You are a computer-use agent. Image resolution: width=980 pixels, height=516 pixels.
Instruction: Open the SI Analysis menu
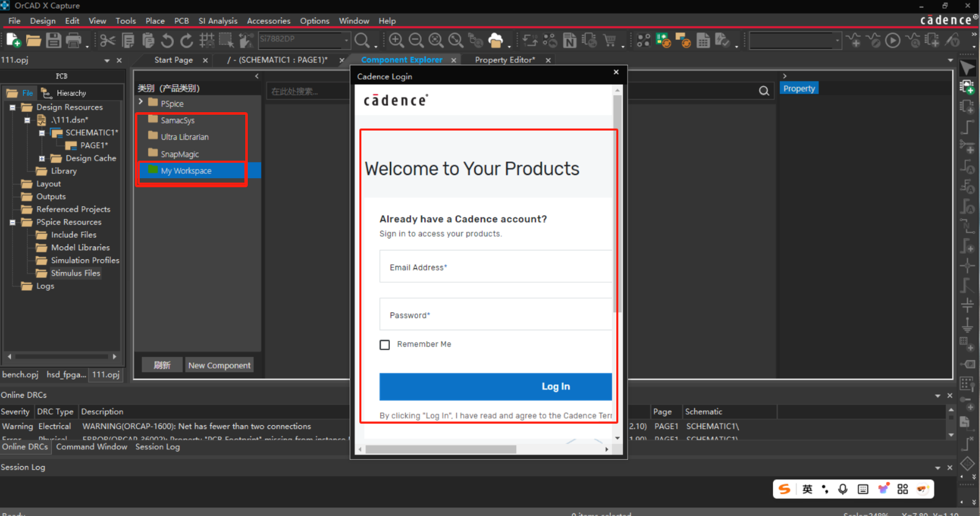tap(218, 21)
